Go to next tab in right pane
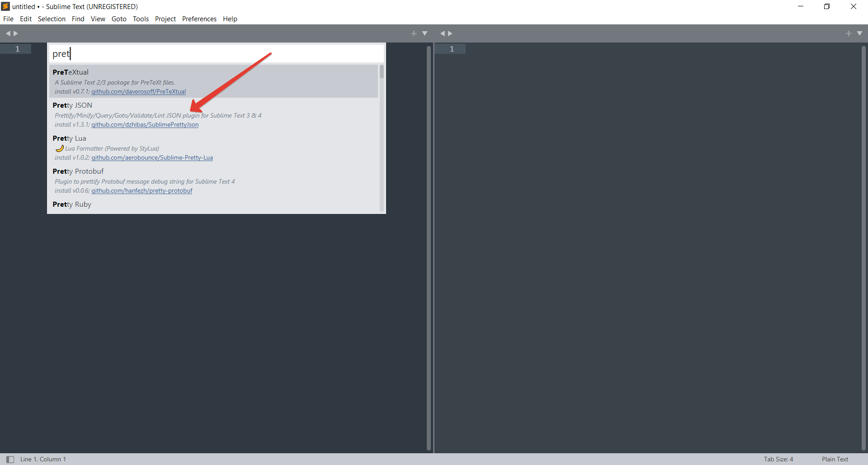The image size is (868, 465). (x=450, y=33)
